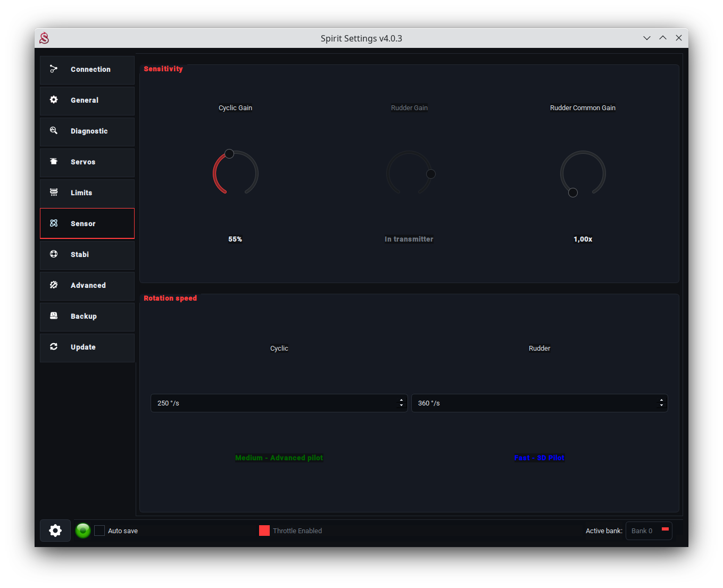Click the Update refresh icon

pyautogui.click(x=54, y=347)
